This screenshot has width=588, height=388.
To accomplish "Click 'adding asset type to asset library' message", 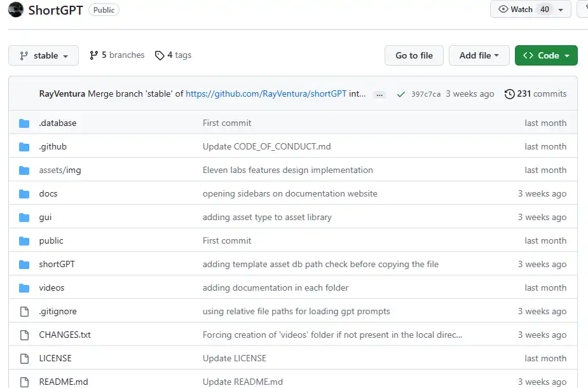I will [x=267, y=218].
